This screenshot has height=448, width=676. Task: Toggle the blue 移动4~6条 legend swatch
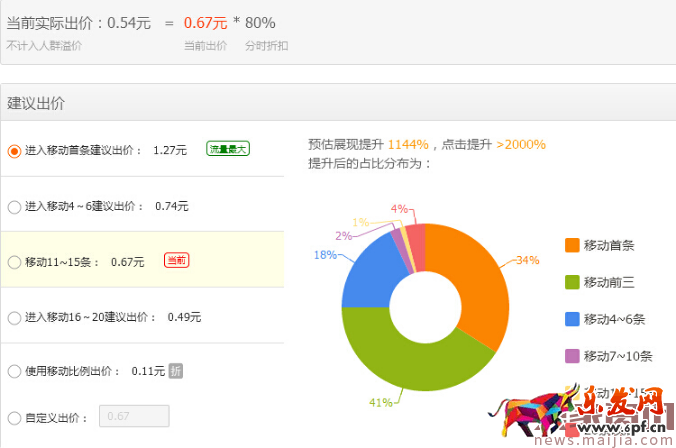[572, 319]
